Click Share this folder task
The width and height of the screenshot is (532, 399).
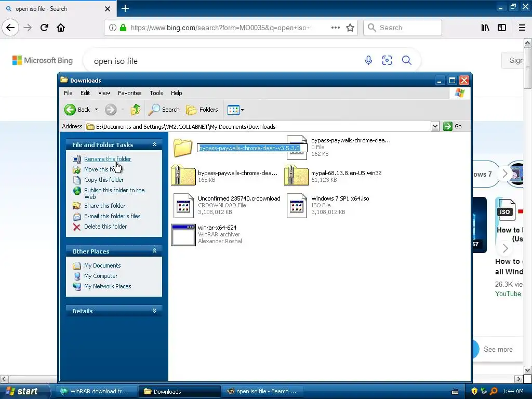(104, 206)
